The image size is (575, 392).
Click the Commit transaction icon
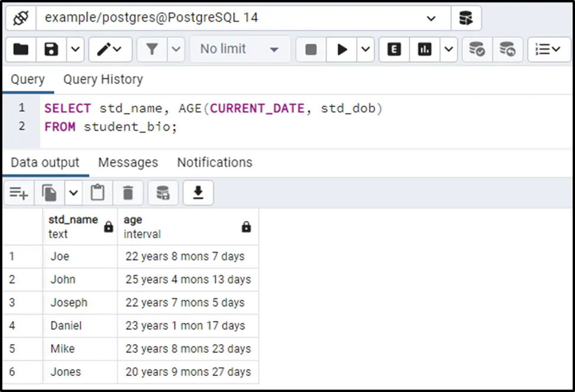pos(477,50)
